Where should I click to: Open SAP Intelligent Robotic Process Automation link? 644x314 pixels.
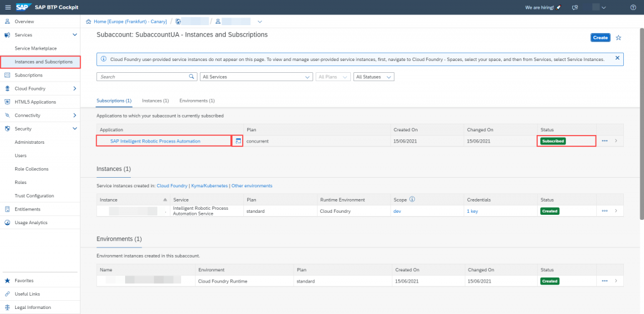155,141
